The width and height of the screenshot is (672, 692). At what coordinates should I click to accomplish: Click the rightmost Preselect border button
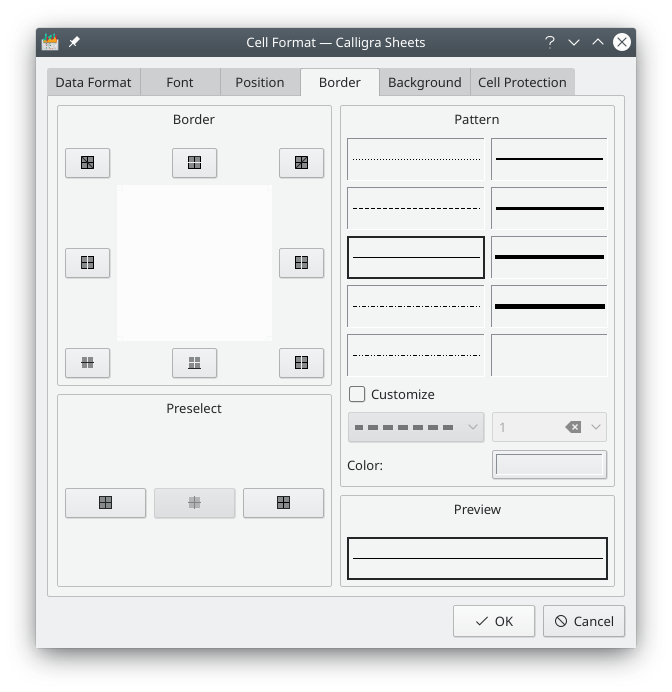tap(283, 503)
